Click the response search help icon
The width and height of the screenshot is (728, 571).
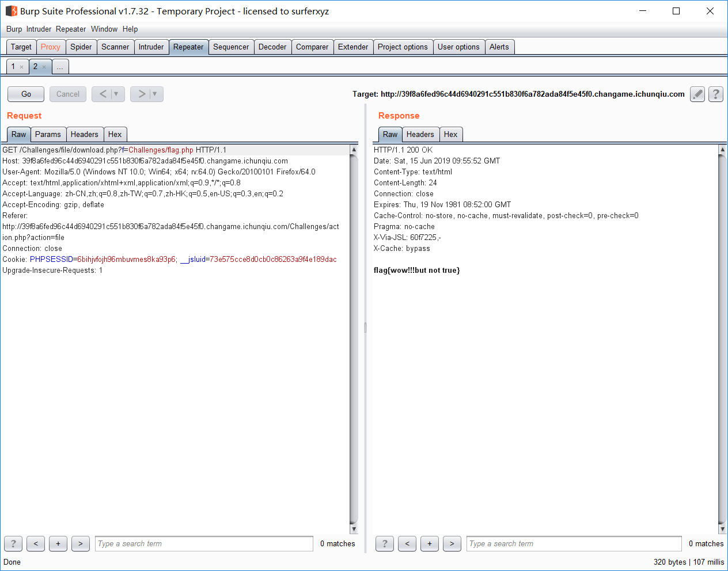(x=385, y=543)
